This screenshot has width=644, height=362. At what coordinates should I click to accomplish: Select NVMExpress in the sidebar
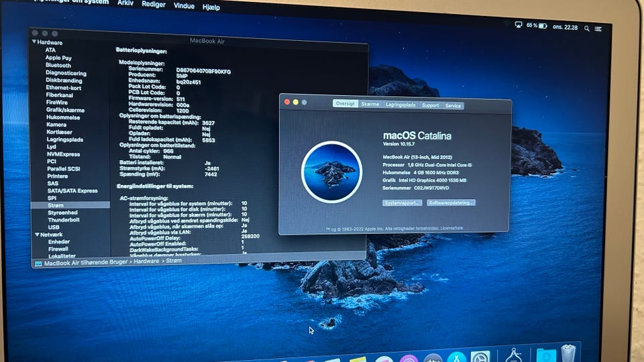click(63, 154)
